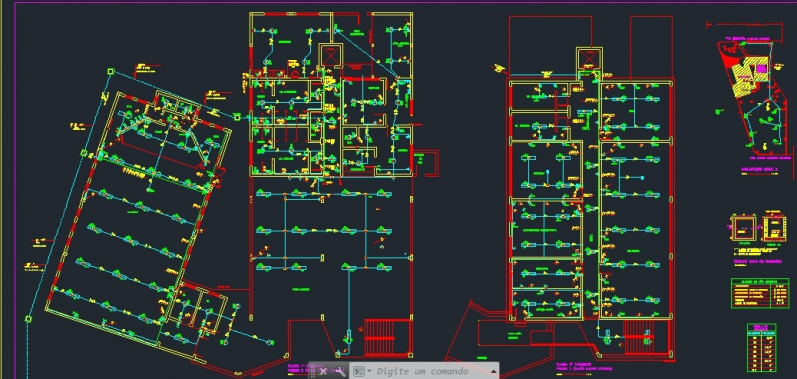The width and height of the screenshot is (797, 379).
Task: Select elevator shaft box in right plan
Action: [589, 59]
